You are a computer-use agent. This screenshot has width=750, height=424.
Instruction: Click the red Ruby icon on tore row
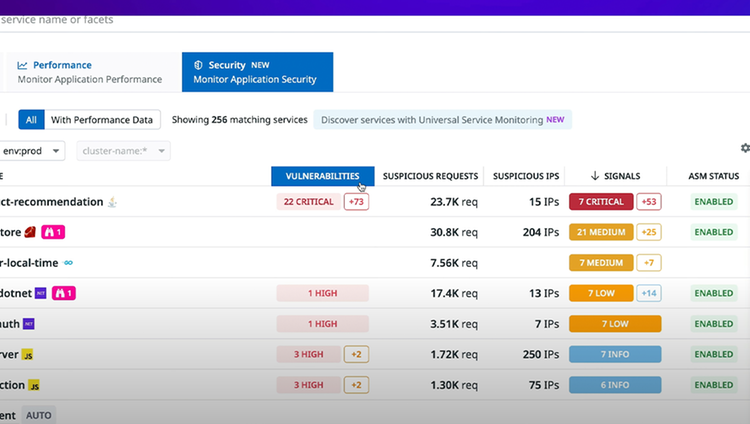[x=30, y=232]
